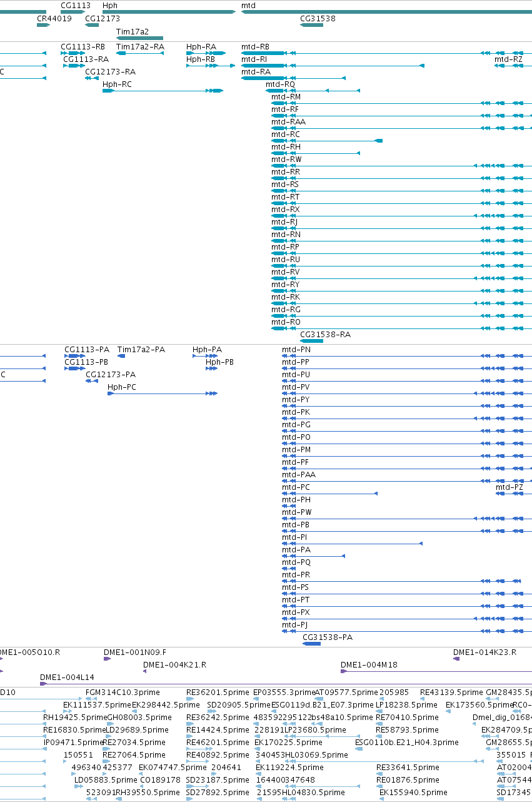
Task: Click the EK155940.5prime EST label
Action: tap(413, 793)
